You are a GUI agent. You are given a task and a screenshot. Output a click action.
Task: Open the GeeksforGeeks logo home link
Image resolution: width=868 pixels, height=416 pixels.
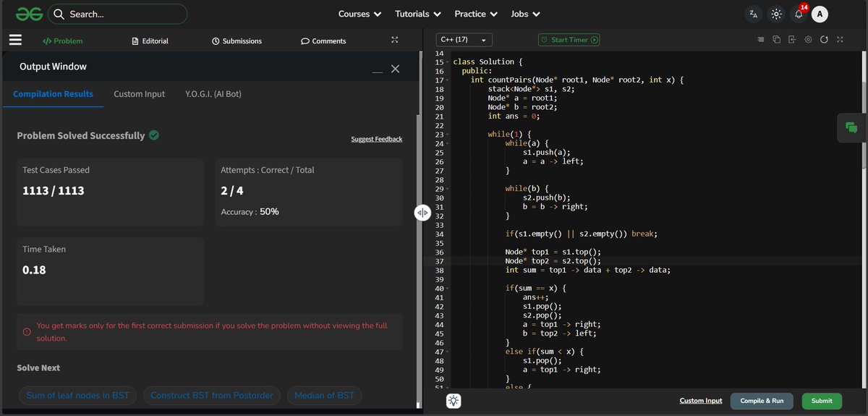[x=30, y=14]
